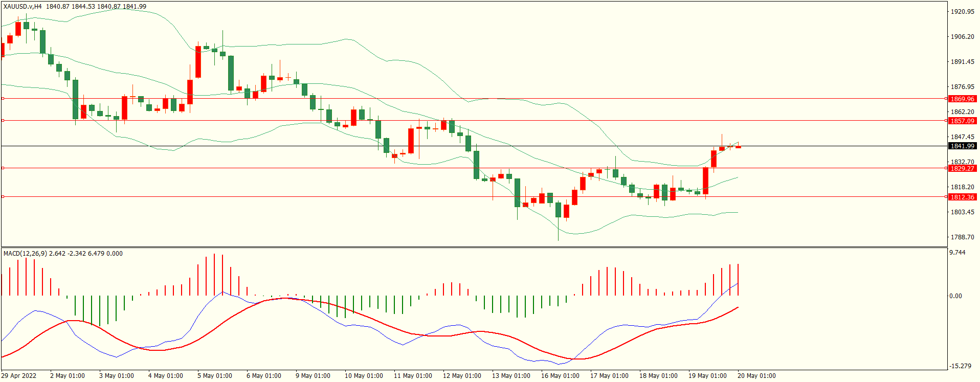Select left handle of 1829.27 horizontal line

[3, 168]
